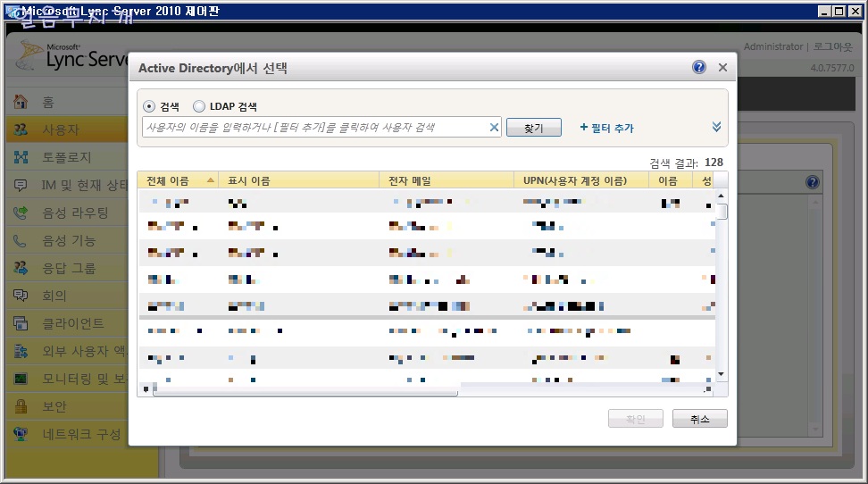The image size is (868, 484).
Task: Open the response group (응답 그룹) icon
Action: pos(21,268)
